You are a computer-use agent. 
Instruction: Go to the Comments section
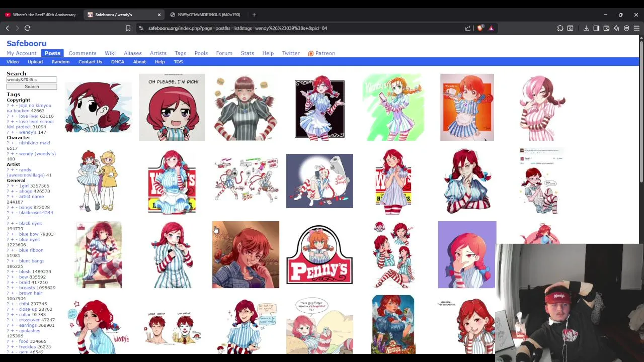83,53
